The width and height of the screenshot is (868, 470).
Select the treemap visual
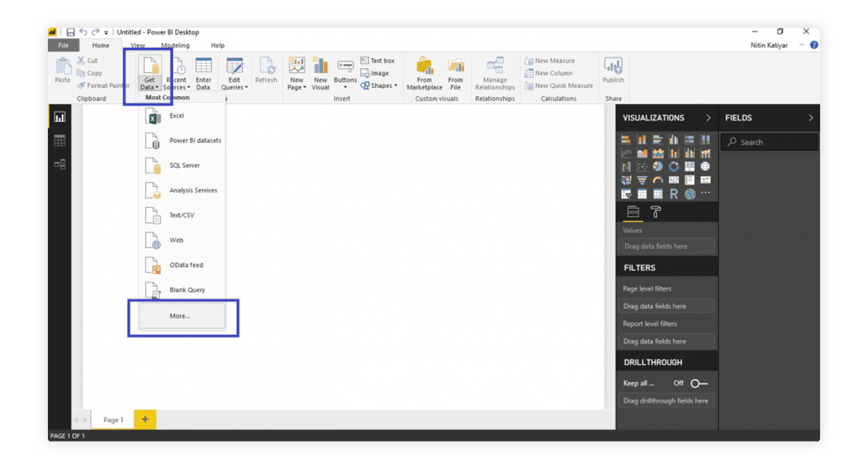click(689, 167)
